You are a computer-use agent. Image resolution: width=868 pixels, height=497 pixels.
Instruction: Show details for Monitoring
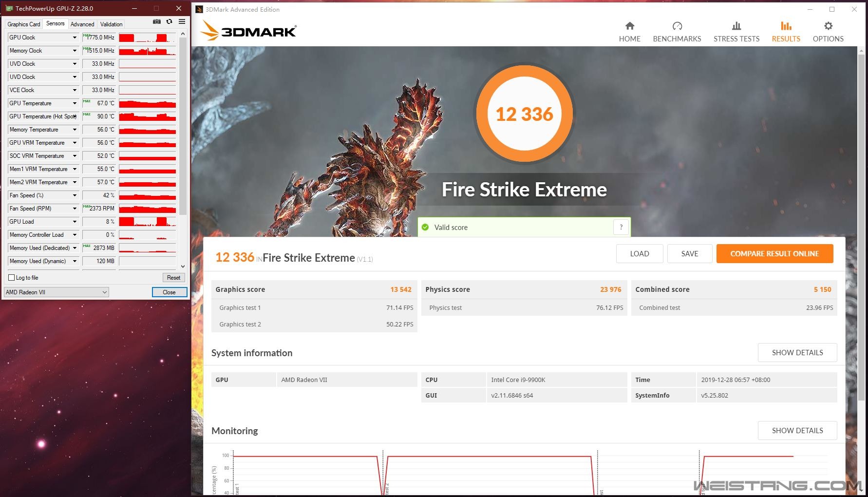(797, 431)
